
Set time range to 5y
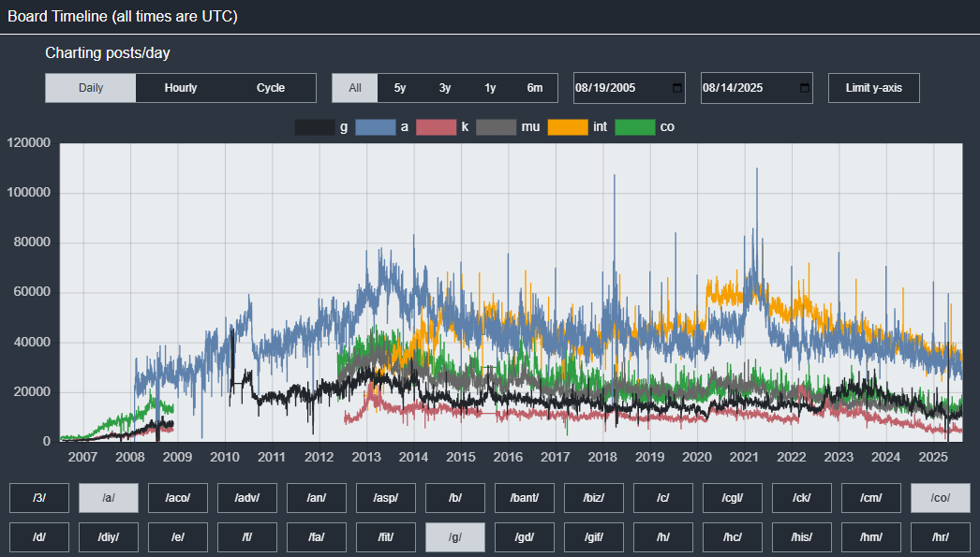click(x=400, y=88)
